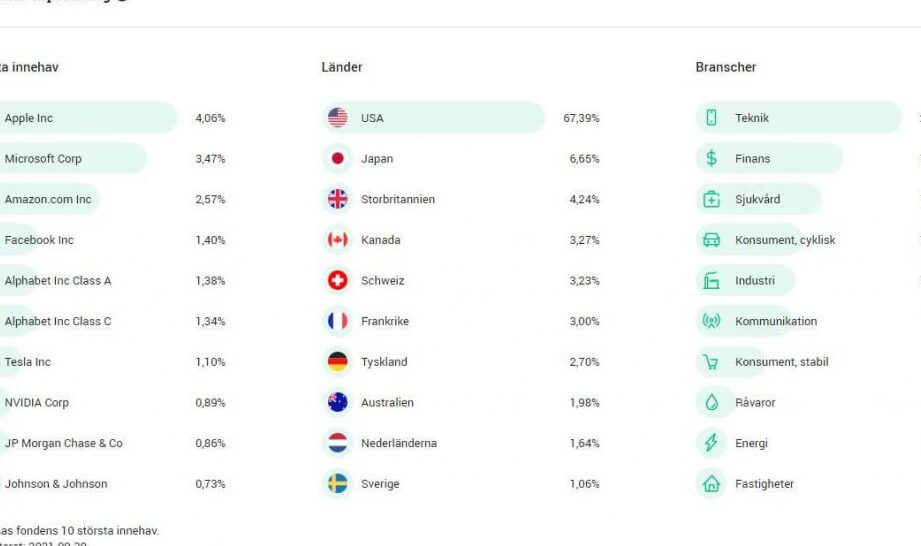Image resolution: width=921 pixels, height=546 pixels.
Task: Click the USA flag icon
Action: click(x=338, y=117)
